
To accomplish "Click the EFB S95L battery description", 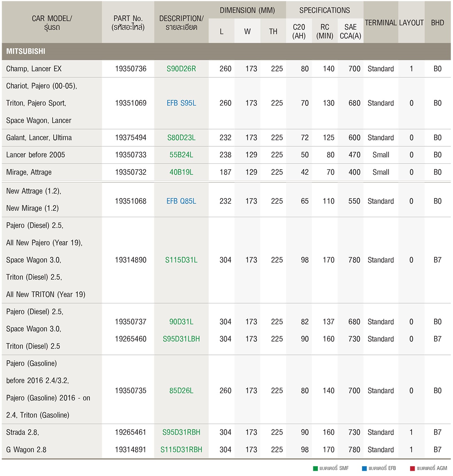I will click(x=181, y=103).
